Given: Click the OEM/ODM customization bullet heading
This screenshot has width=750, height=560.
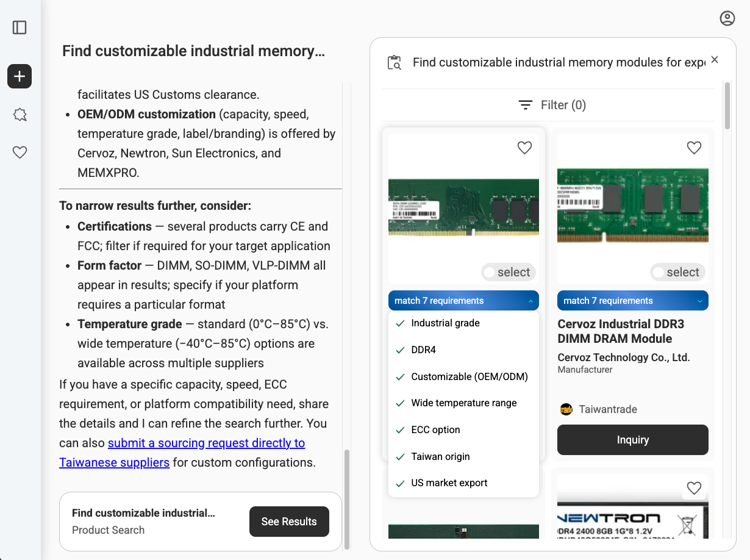Looking at the screenshot, I should tap(146, 114).
